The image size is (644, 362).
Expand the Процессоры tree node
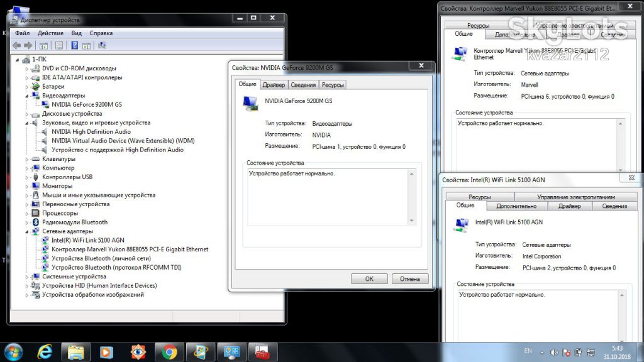click(27, 214)
